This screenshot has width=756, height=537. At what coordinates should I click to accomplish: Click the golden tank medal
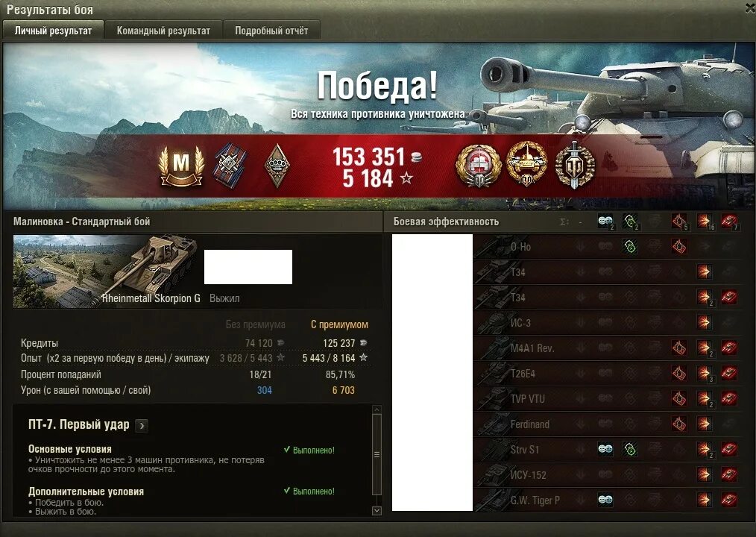coord(526,165)
